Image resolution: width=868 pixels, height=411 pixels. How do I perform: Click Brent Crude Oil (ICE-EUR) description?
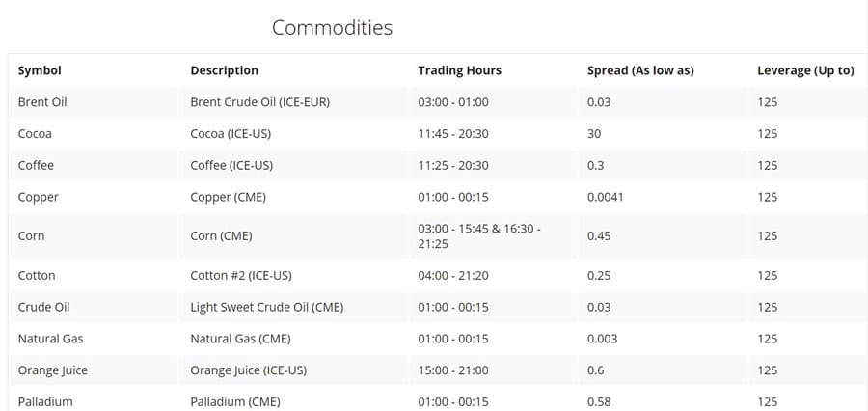click(260, 102)
